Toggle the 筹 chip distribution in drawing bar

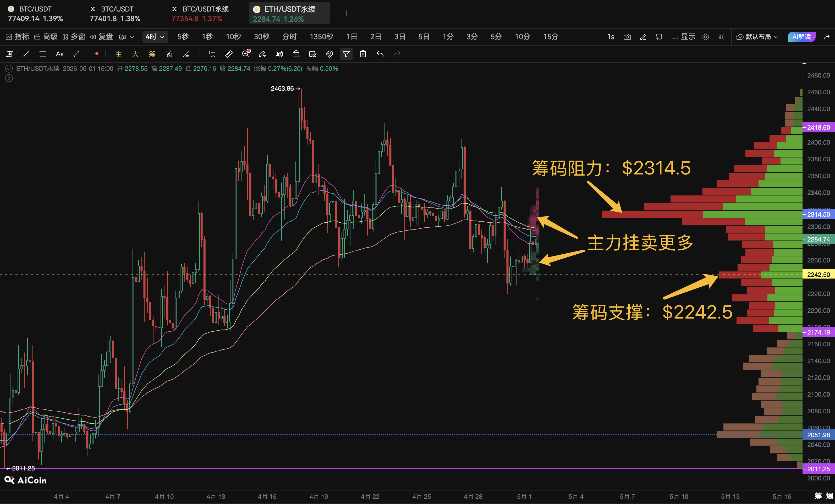point(152,54)
